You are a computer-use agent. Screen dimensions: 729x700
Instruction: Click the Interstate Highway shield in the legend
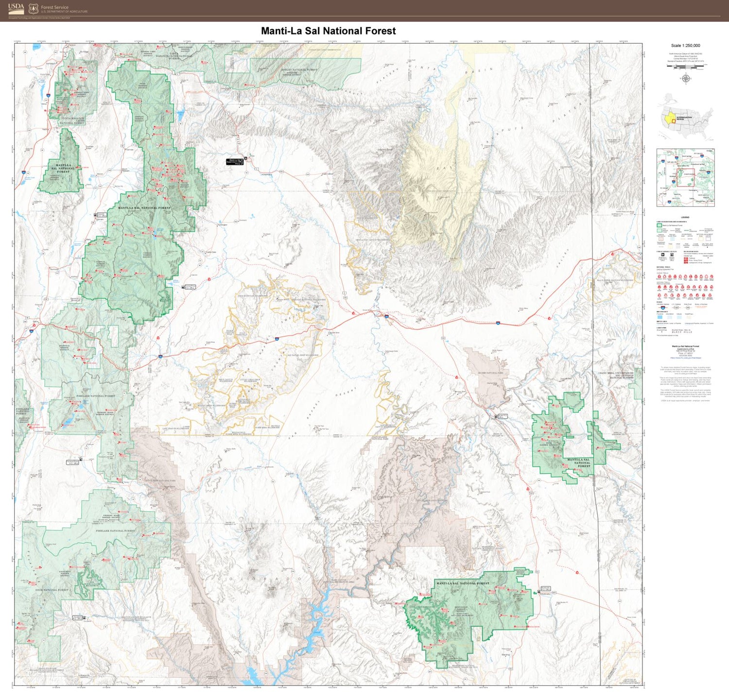tap(662, 307)
